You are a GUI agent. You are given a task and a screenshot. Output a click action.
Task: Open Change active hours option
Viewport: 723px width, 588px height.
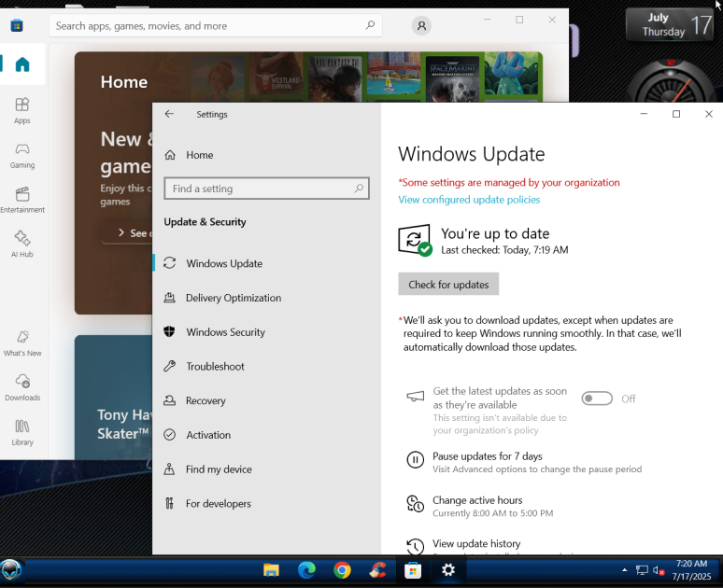click(480, 507)
